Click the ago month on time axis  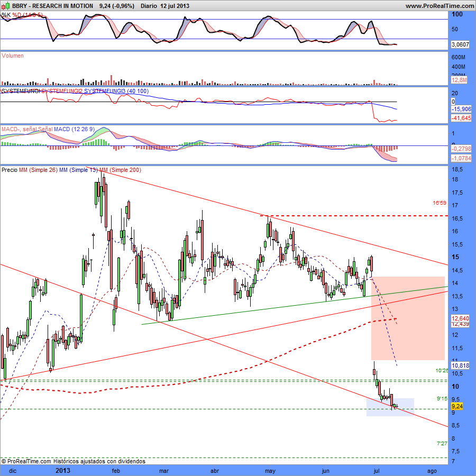pyautogui.click(x=432, y=471)
